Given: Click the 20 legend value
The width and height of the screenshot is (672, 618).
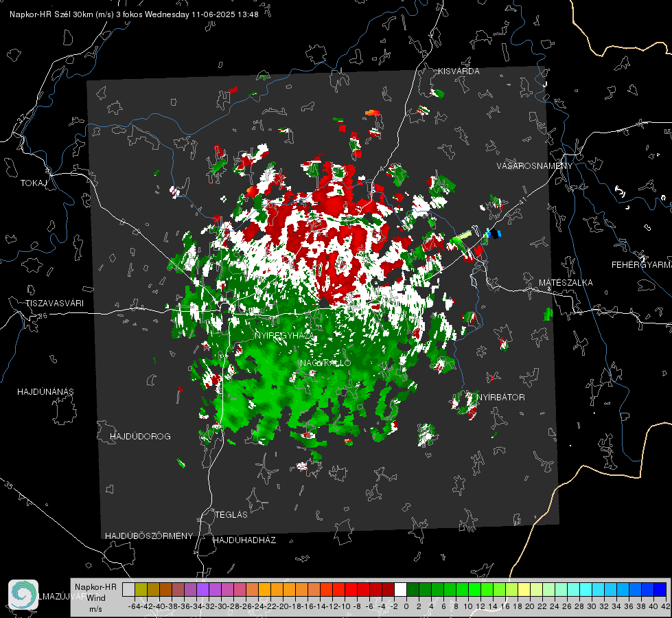Looking at the screenshot, I should tap(530, 606).
